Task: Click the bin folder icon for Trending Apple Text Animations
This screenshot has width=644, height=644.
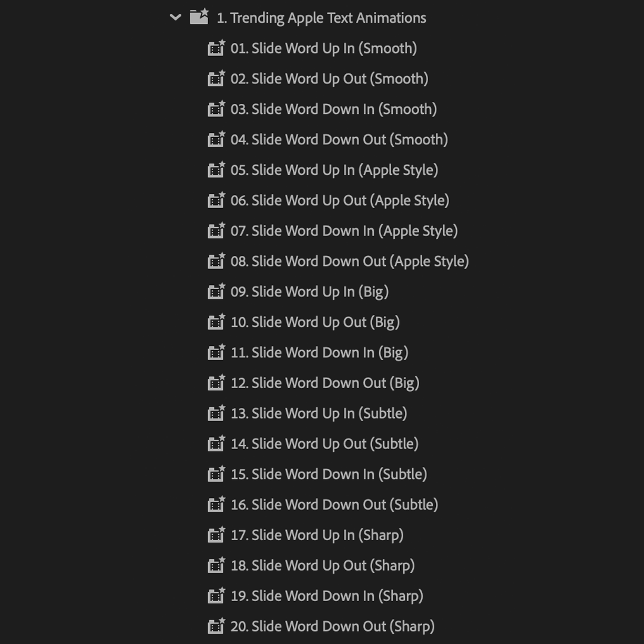Action: coord(199,17)
